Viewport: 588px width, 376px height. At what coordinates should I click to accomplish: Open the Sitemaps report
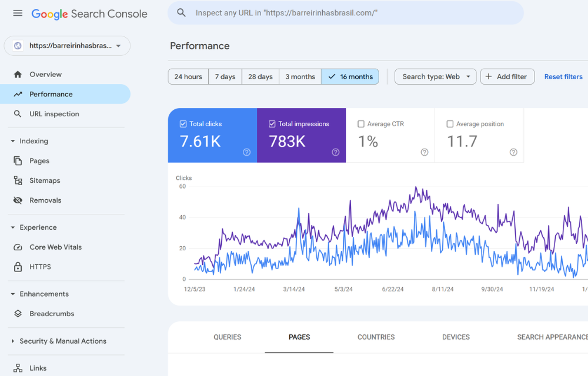pyautogui.click(x=45, y=180)
